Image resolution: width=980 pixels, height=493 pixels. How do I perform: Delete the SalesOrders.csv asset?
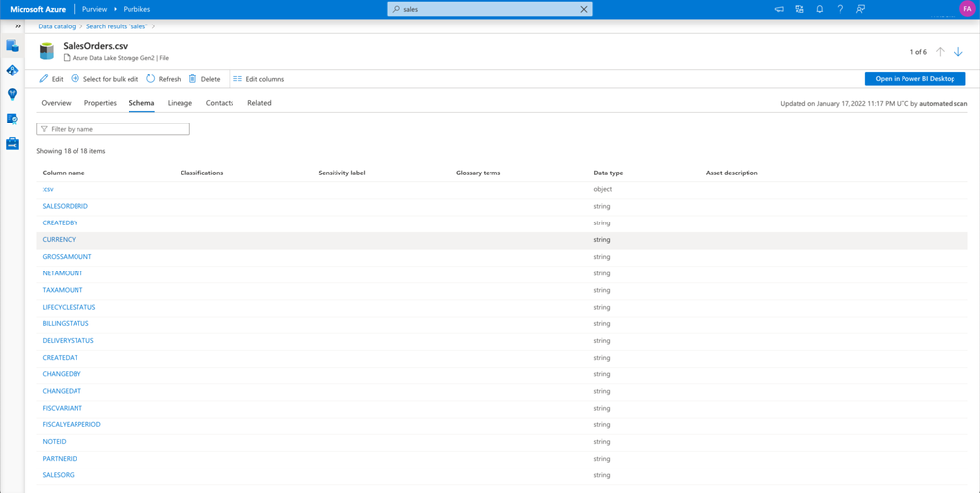click(x=204, y=79)
